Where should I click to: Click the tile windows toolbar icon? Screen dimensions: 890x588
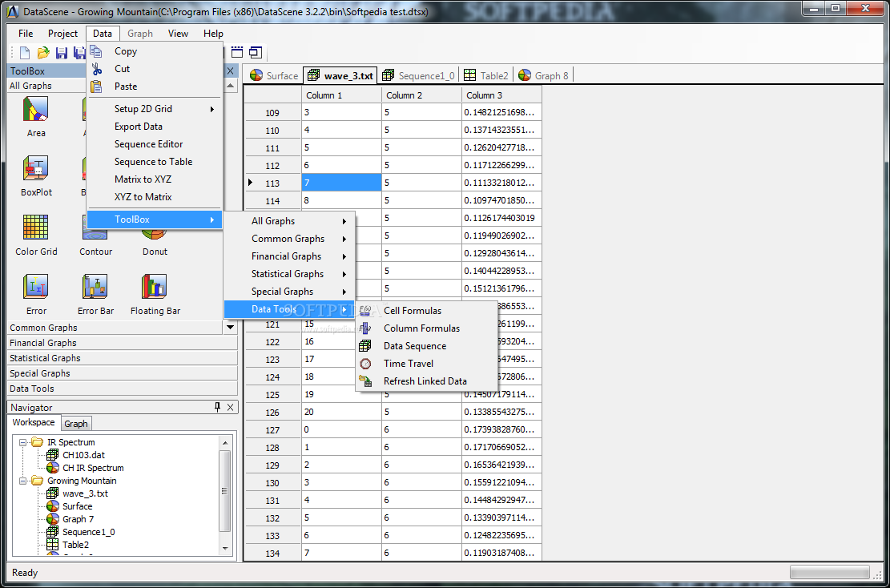point(236,53)
